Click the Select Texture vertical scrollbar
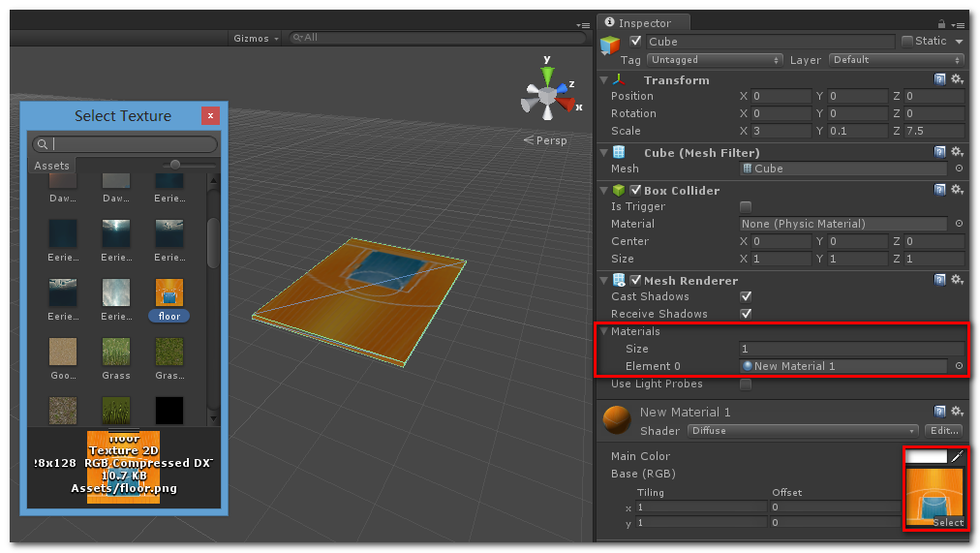The image size is (980, 553). click(213, 243)
